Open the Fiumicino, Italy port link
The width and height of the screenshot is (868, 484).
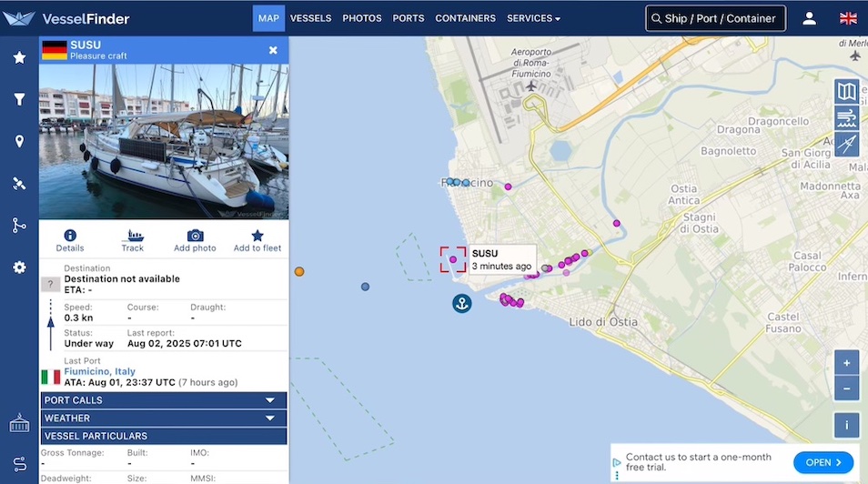pyautogui.click(x=99, y=371)
